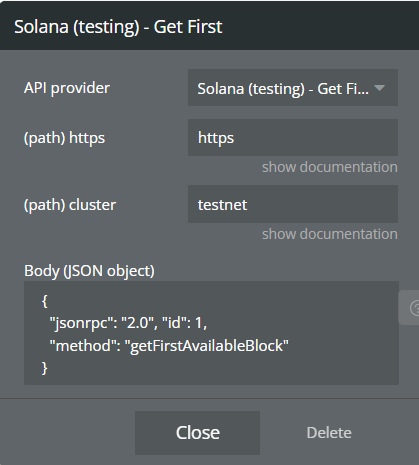Click the closing brace in the JSON body
419x465 pixels.
[x=45, y=369]
